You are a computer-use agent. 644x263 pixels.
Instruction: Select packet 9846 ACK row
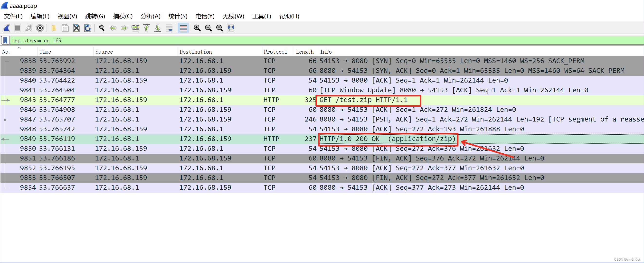(x=322, y=110)
